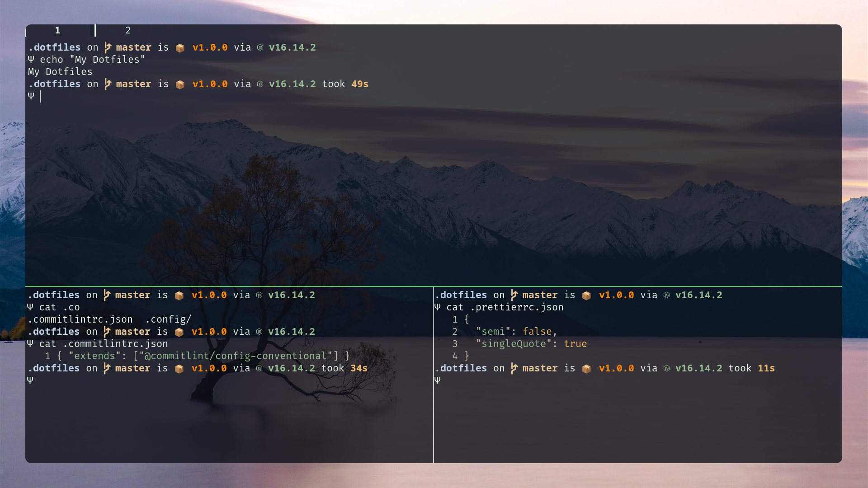
Task: Click the package icon in the 'took 34s' prompt line
Action: (179, 369)
